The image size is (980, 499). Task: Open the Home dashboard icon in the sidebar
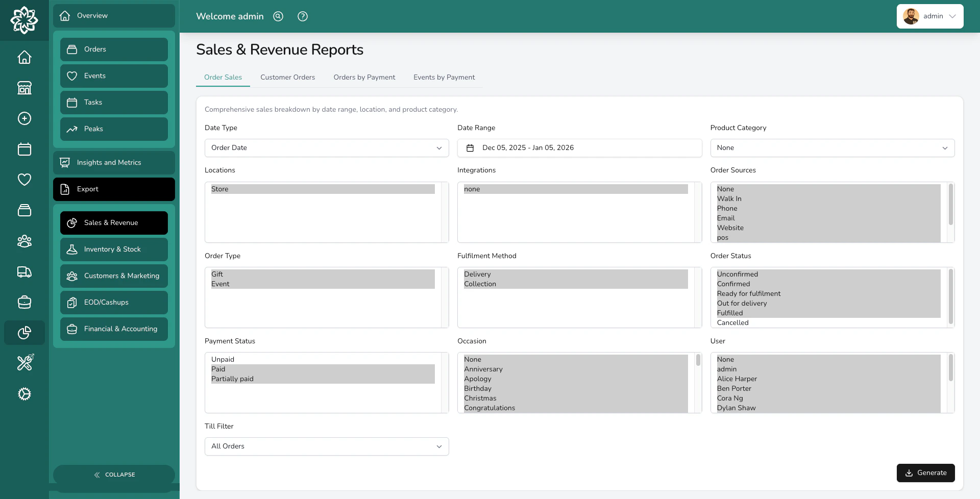click(x=24, y=57)
